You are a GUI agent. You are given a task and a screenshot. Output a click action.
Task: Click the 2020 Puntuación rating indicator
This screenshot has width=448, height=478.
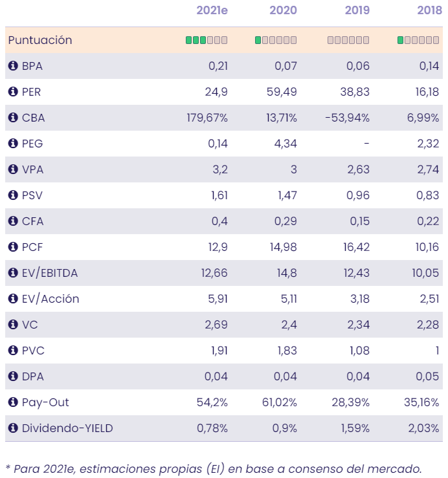(276, 40)
